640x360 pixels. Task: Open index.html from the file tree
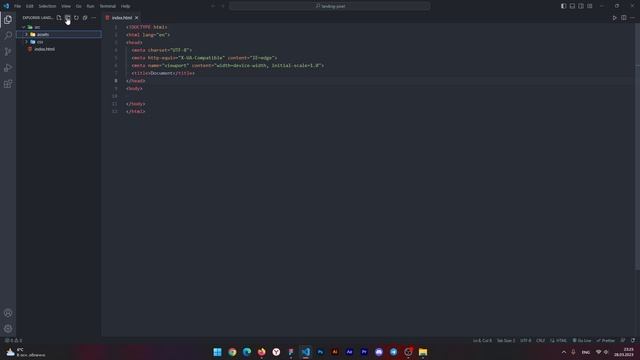coord(44,49)
